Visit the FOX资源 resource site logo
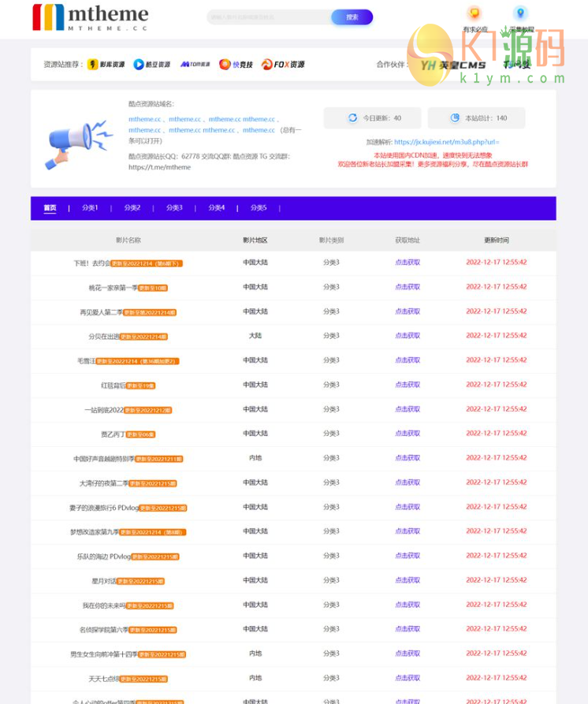 [283, 64]
